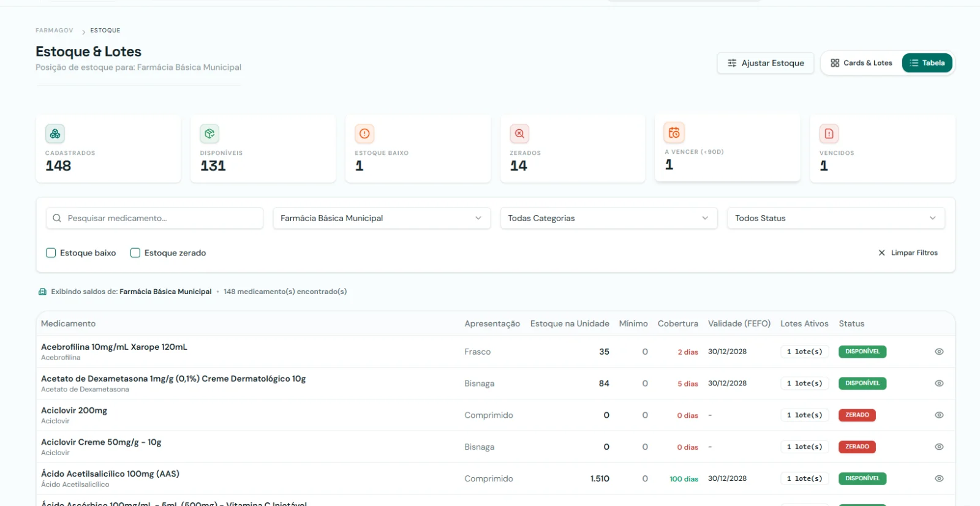Open eye icon for Aciclovir 200mg

click(939, 415)
